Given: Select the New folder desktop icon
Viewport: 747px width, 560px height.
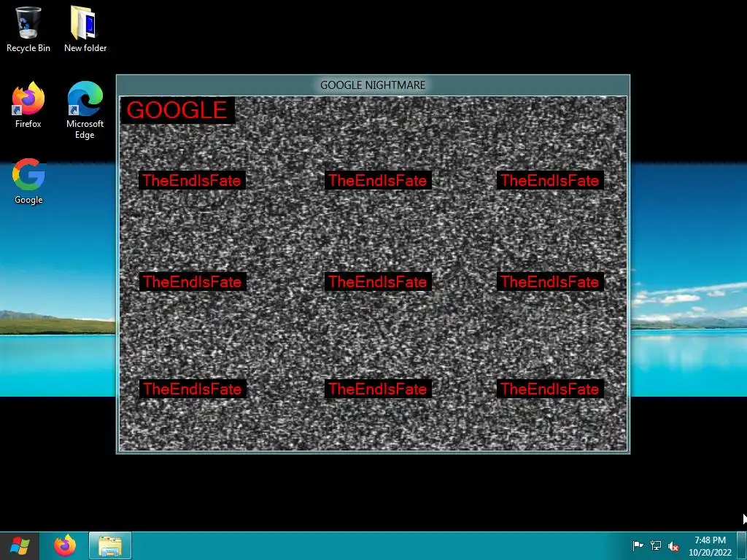Looking at the screenshot, I should 85,29.
